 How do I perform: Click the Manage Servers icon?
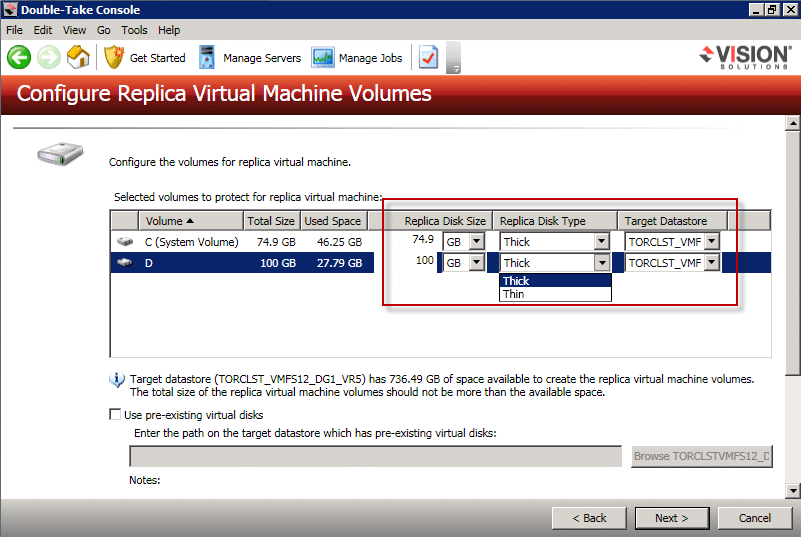207,58
